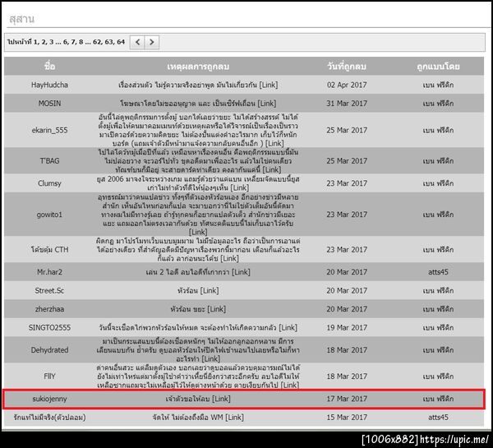Screen dimensions: 493x448
Task: Click the ถูกแบนโดย column header
Action: (x=438, y=67)
